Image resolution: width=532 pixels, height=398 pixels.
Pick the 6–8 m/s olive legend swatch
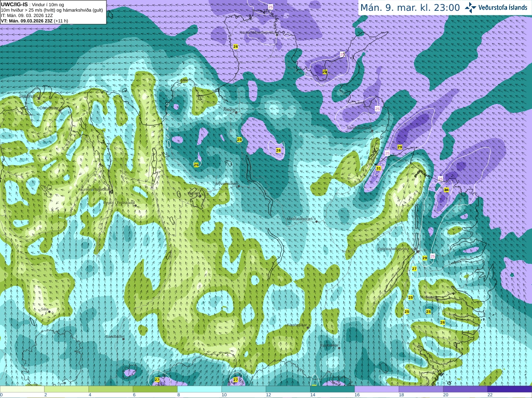pos(155,389)
